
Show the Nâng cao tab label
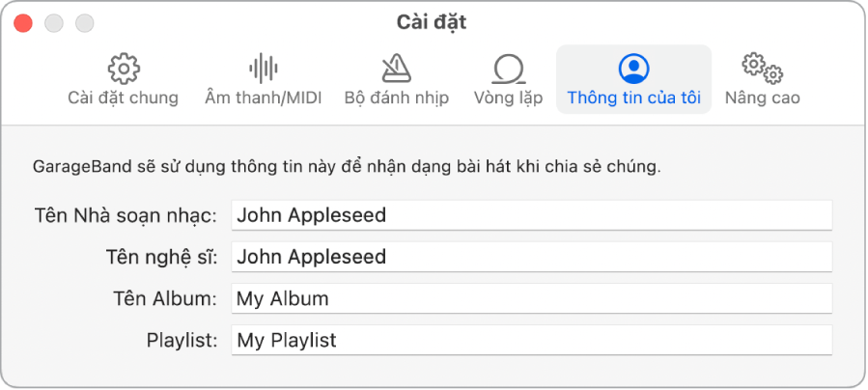coord(762,97)
